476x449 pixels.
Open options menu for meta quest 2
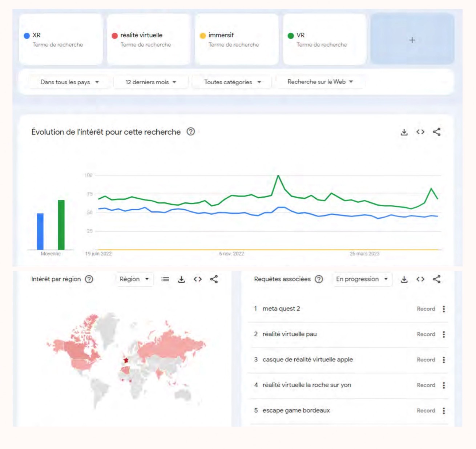pos(444,309)
